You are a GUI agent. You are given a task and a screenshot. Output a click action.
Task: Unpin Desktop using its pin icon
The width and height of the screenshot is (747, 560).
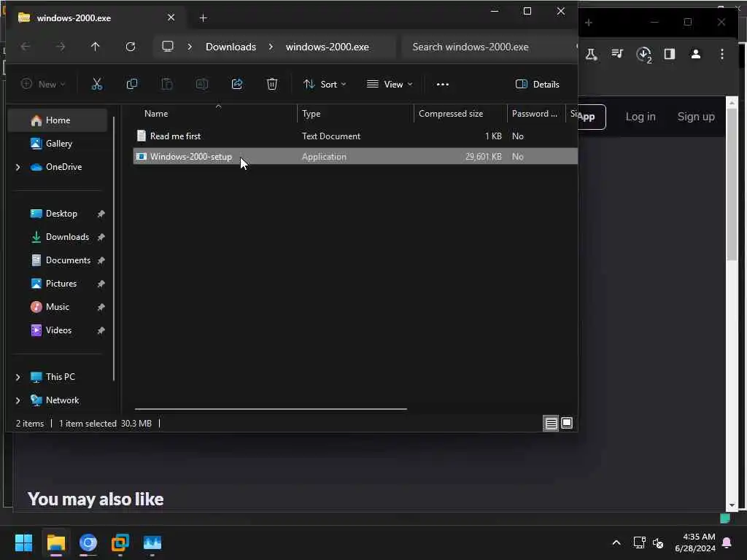(101, 214)
